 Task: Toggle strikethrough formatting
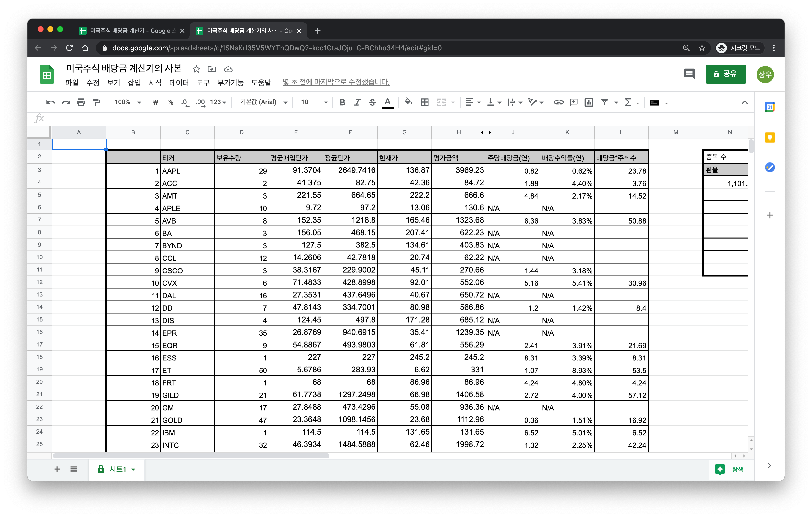click(372, 102)
